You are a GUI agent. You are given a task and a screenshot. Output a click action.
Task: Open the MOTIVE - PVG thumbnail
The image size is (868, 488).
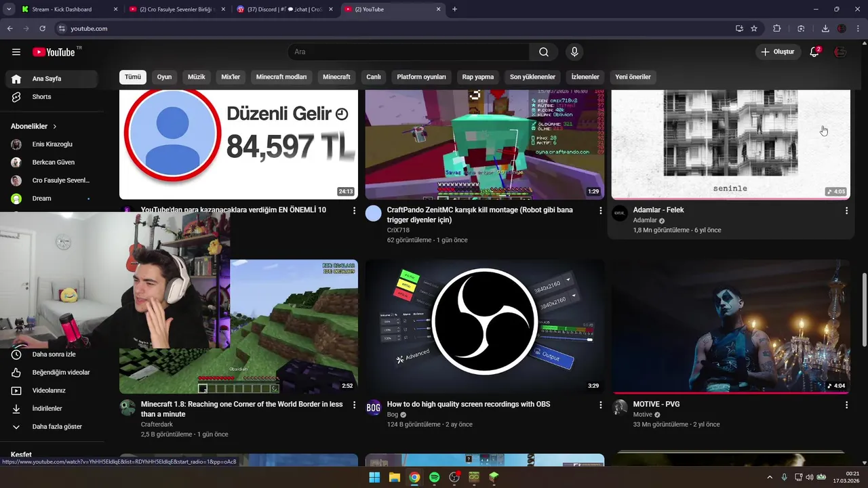click(731, 327)
